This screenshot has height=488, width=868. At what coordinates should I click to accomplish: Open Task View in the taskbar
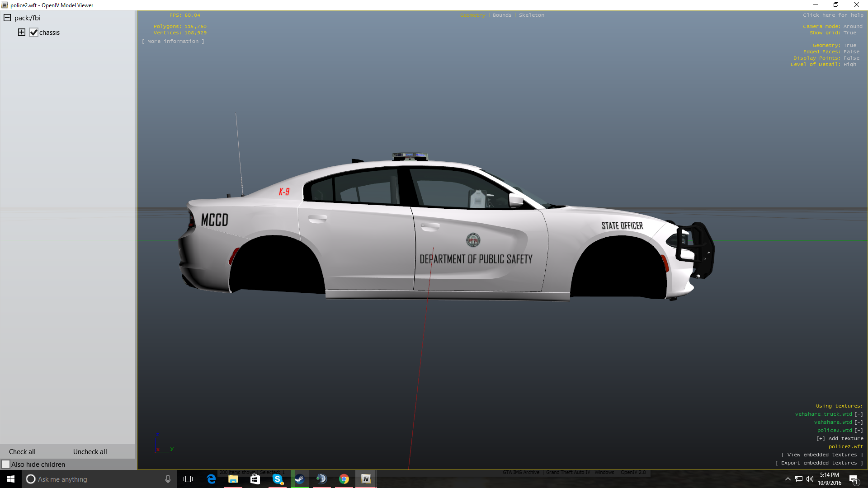pos(188,479)
